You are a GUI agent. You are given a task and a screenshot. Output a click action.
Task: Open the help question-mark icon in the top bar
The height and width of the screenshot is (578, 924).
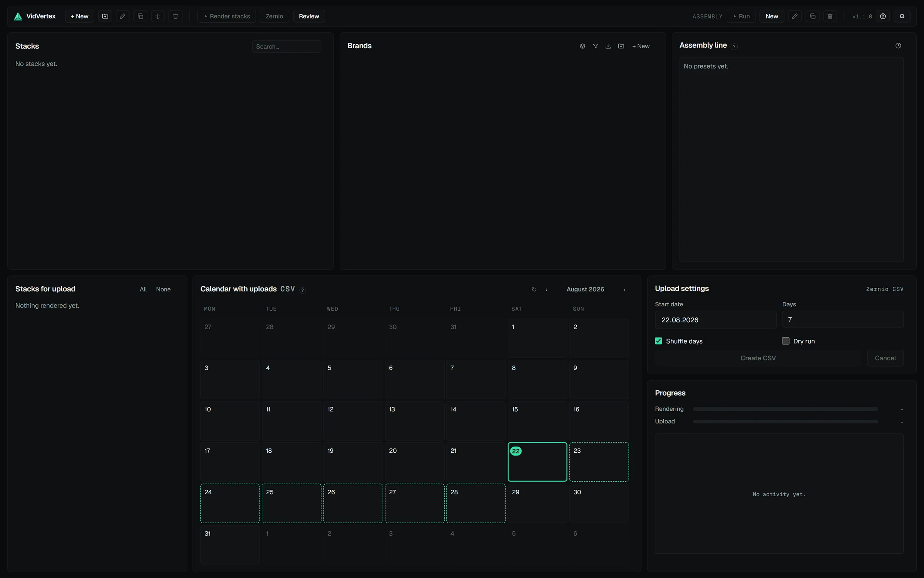[x=883, y=16]
